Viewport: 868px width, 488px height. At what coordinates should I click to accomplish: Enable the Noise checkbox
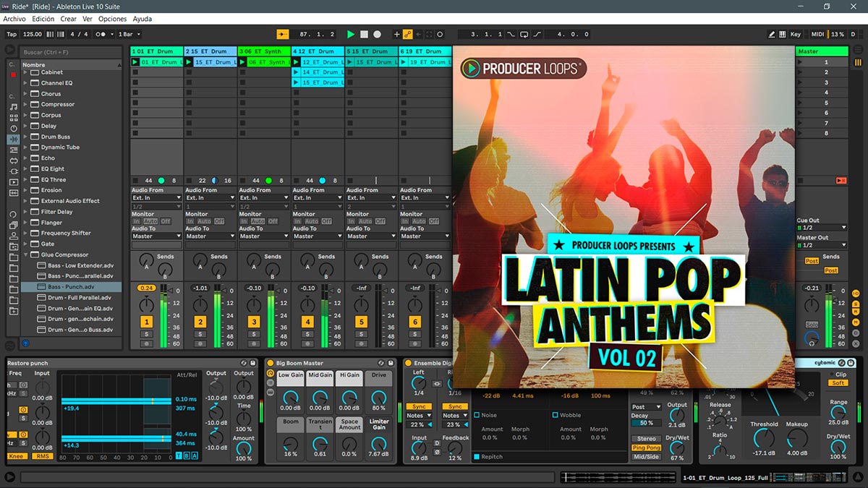(x=477, y=415)
